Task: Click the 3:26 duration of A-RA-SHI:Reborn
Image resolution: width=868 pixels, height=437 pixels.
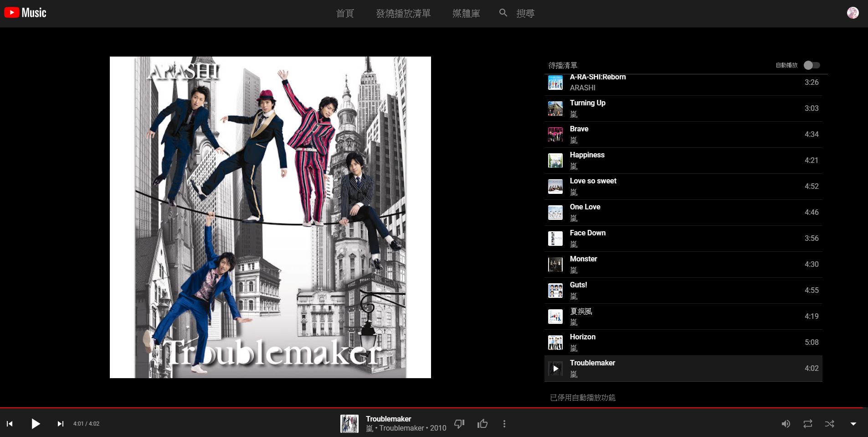Action: (x=812, y=83)
